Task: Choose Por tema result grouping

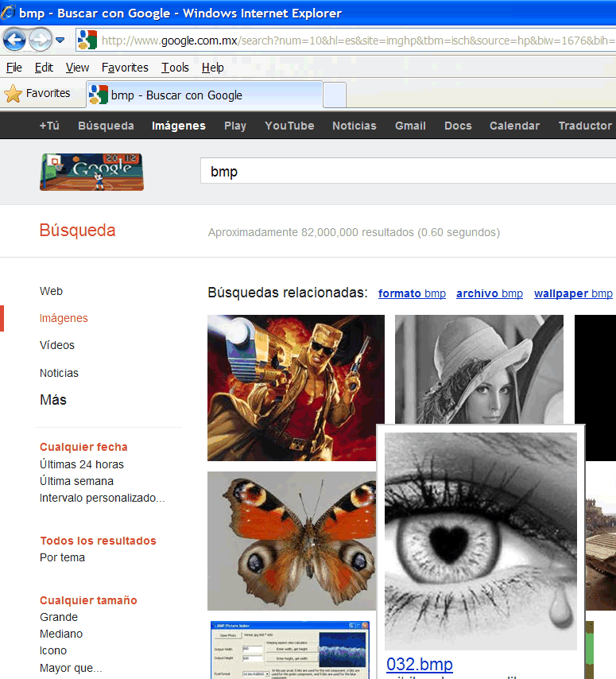Action: 62,557
